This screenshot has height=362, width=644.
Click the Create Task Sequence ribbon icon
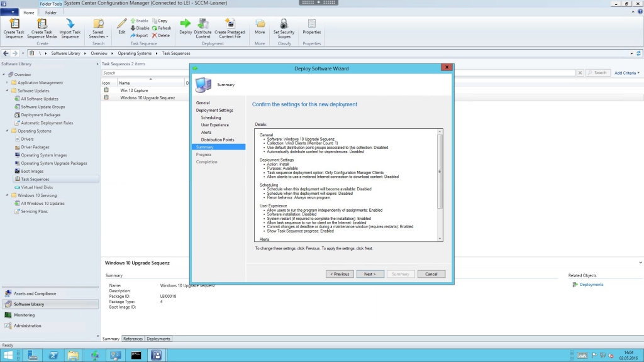pos(14,28)
